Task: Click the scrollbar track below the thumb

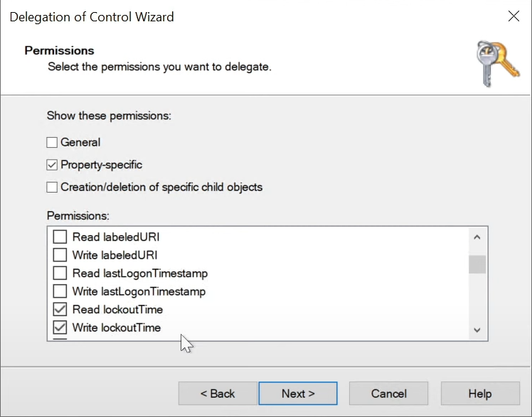Action: 477,298
